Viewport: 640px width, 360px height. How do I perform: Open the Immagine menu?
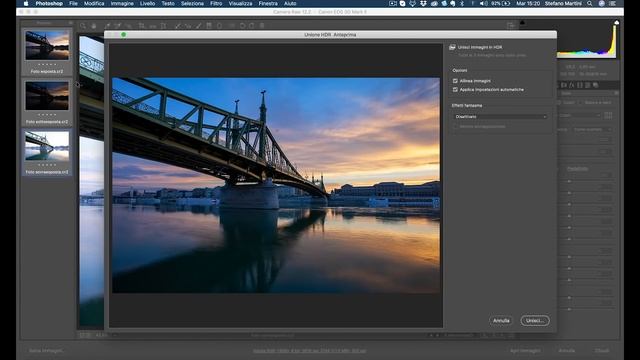pyautogui.click(x=122, y=3)
